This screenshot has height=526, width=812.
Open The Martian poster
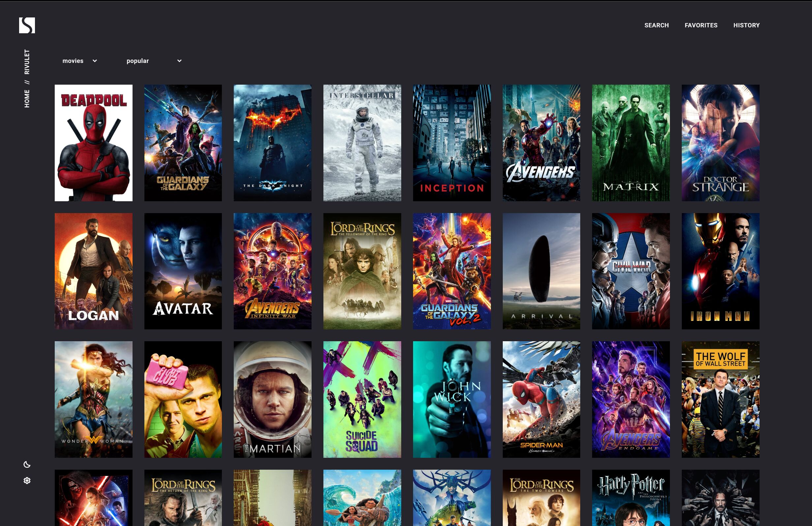click(273, 400)
